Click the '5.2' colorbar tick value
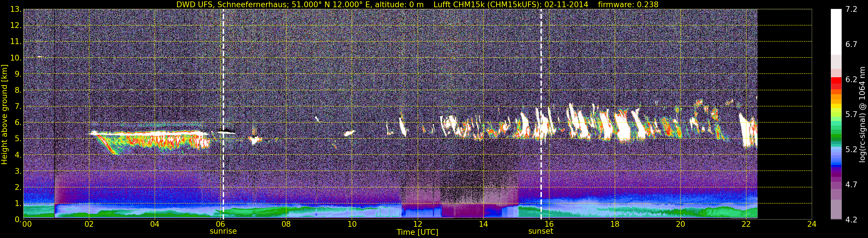Image resolution: width=868 pixels, height=238 pixels. tap(851, 149)
